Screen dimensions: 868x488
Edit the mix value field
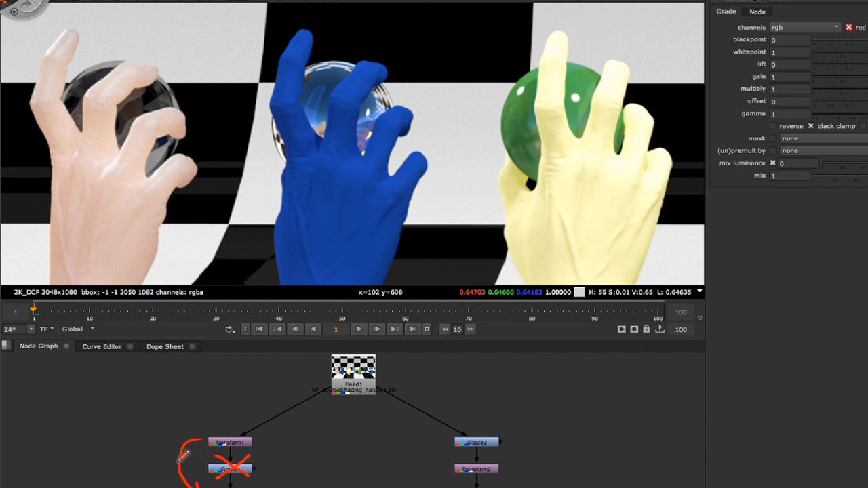tap(790, 176)
